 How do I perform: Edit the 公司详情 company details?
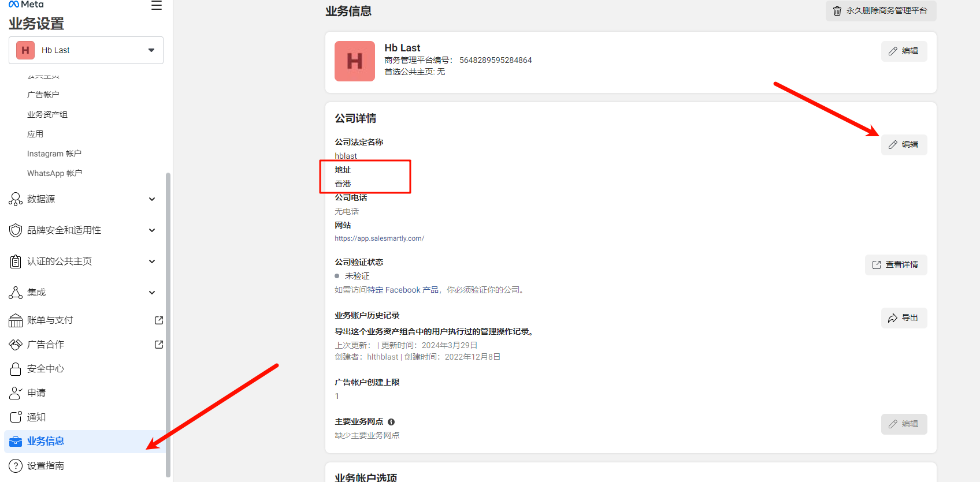[904, 145]
